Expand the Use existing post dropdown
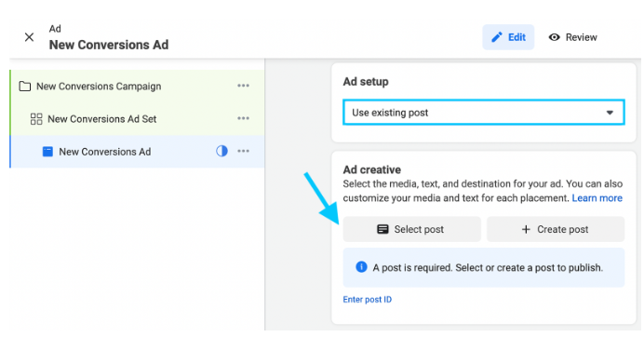This screenshot has height=337, width=644. [484, 113]
